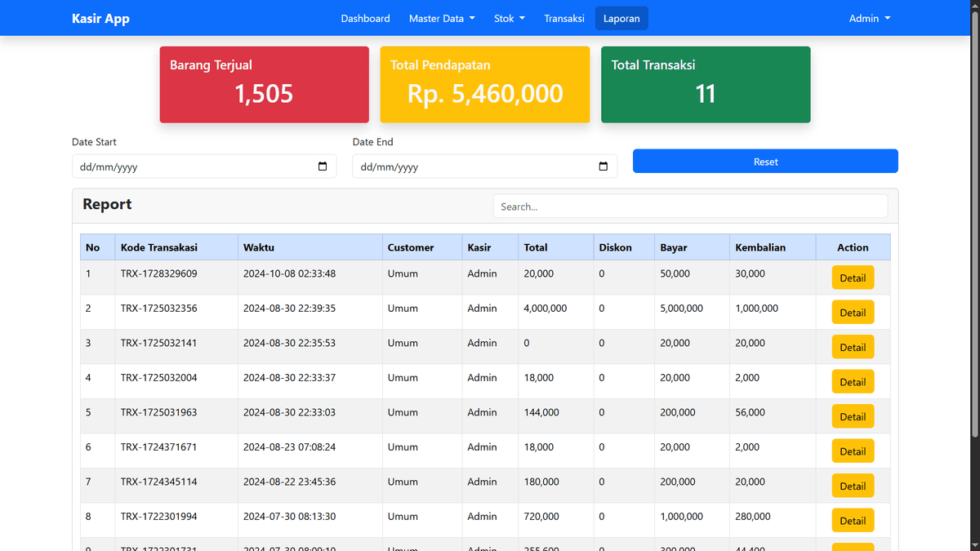
Task: Open Detail for TRX-1722301994
Action: coord(853,521)
